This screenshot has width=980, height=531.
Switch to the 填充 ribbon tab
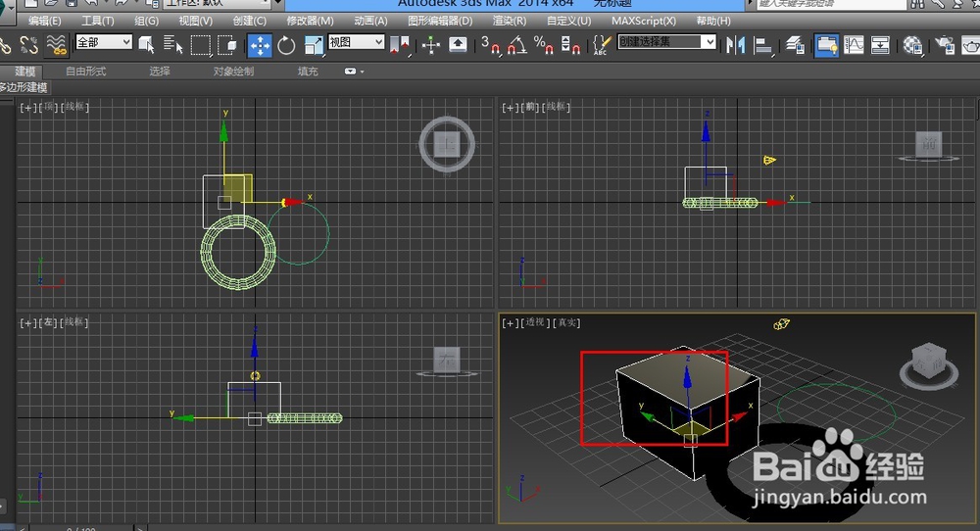point(308,72)
